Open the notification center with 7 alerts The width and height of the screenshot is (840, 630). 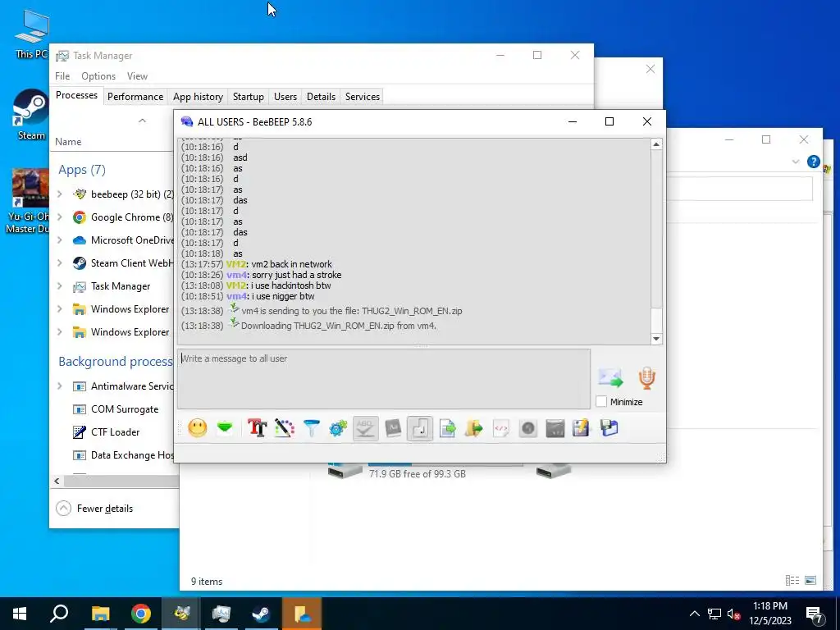pos(815,614)
